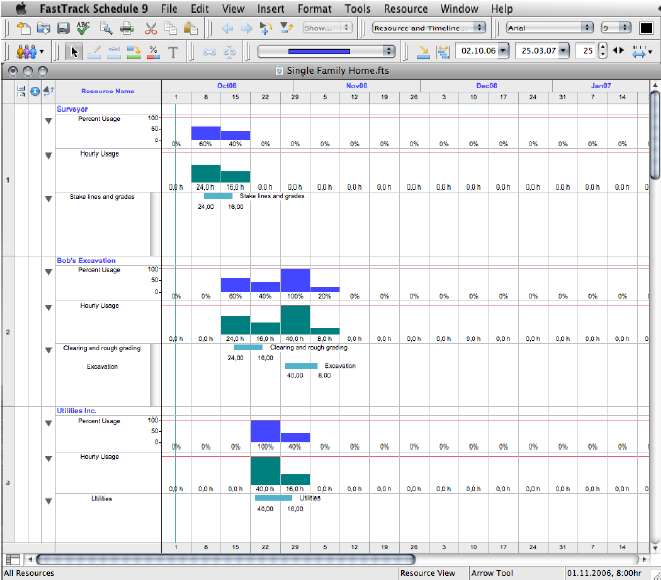Click layout icon at bottom-left corner
This screenshot has width=661, height=580.
[13, 559]
